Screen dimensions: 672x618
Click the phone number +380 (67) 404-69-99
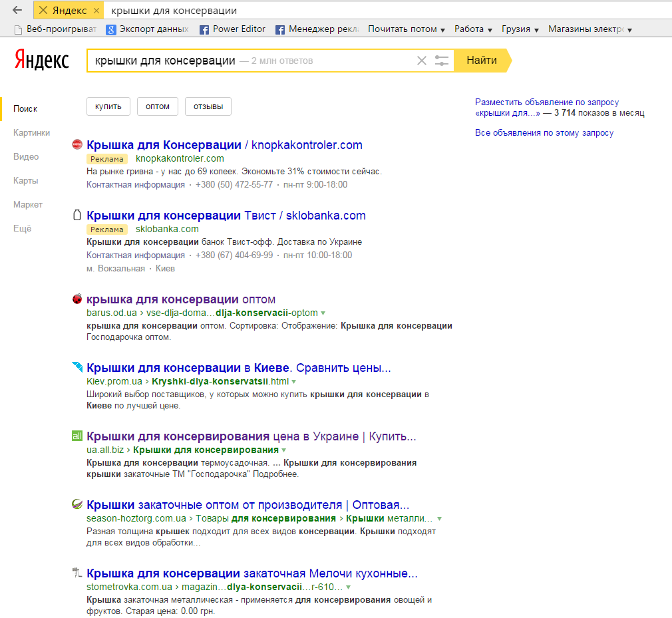234,255
